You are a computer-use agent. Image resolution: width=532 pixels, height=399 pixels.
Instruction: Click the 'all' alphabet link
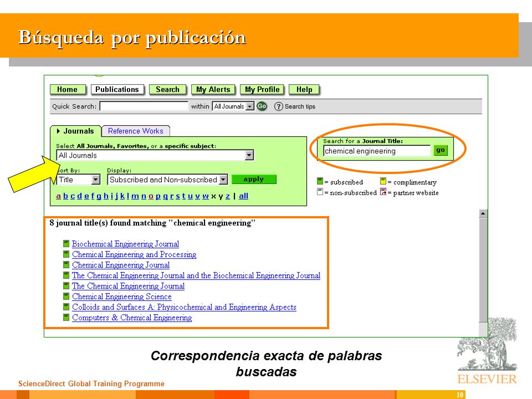point(244,196)
